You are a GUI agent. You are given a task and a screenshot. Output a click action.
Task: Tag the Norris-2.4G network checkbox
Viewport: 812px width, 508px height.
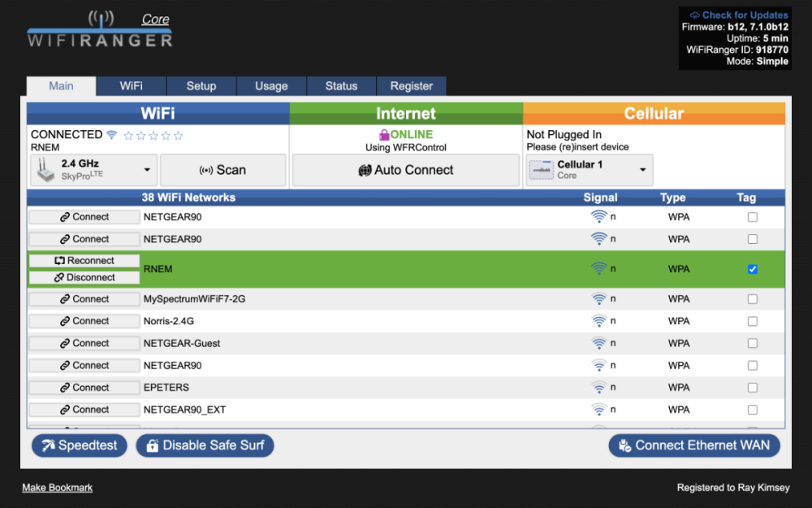752,321
